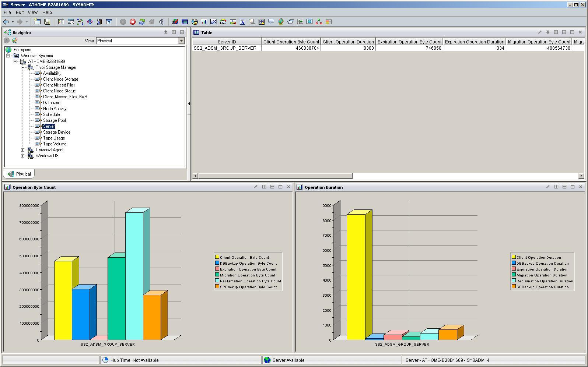Image resolution: width=588 pixels, height=367 pixels.
Task: Go back with the Back arrow icon
Action: pos(6,22)
